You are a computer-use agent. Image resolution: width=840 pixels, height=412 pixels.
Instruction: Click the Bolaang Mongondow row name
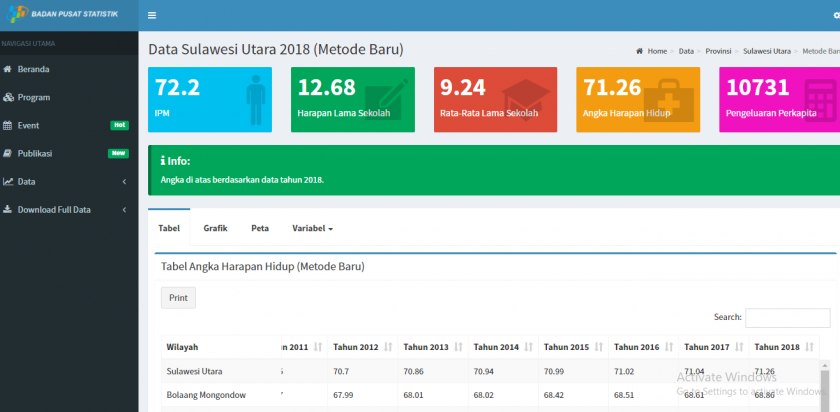[x=206, y=395]
